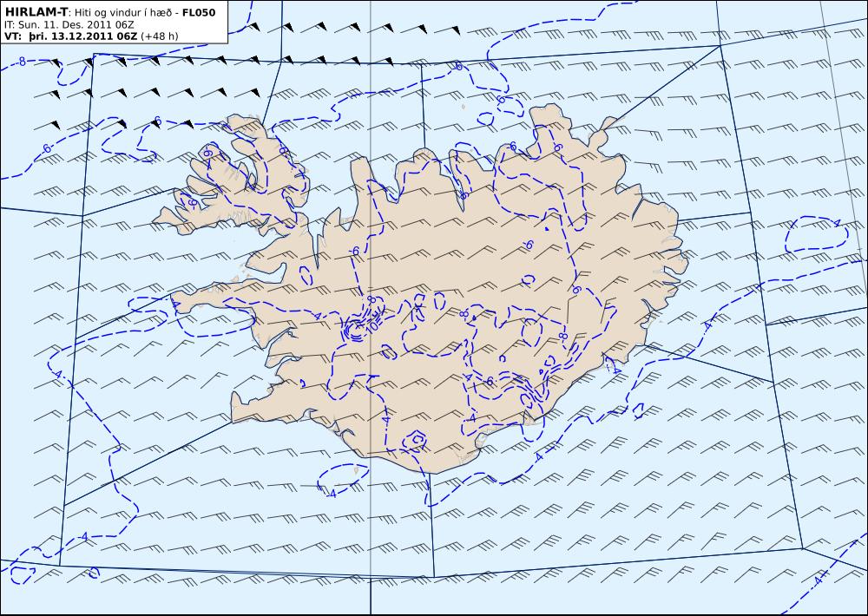The width and height of the screenshot is (868, 616).
Task: Click the 'IT: Sun. 11. Des. 2011 06Z' line
Action: (69, 25)
